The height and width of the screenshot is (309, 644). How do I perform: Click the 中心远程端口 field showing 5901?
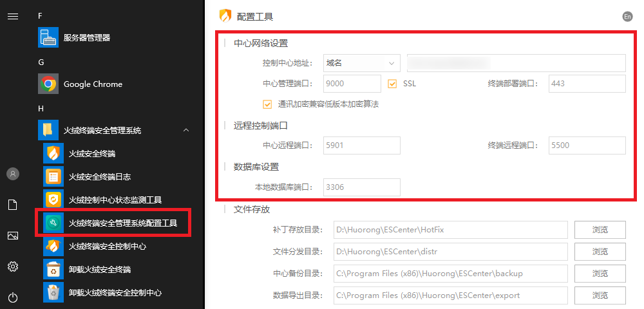[362, 145]
